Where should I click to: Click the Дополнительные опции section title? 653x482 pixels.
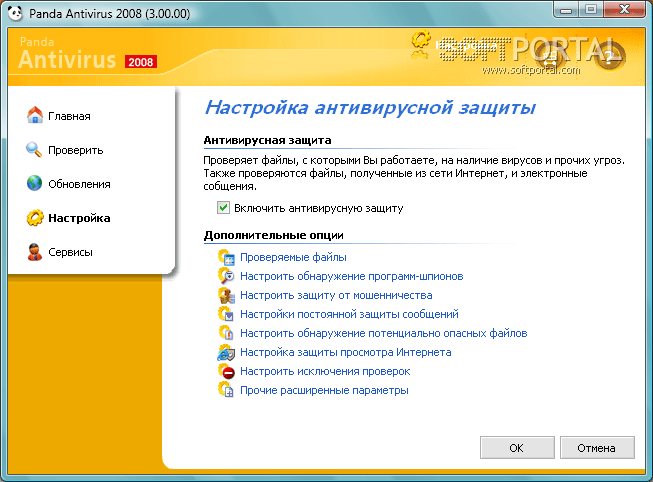[x=274, y=235]
